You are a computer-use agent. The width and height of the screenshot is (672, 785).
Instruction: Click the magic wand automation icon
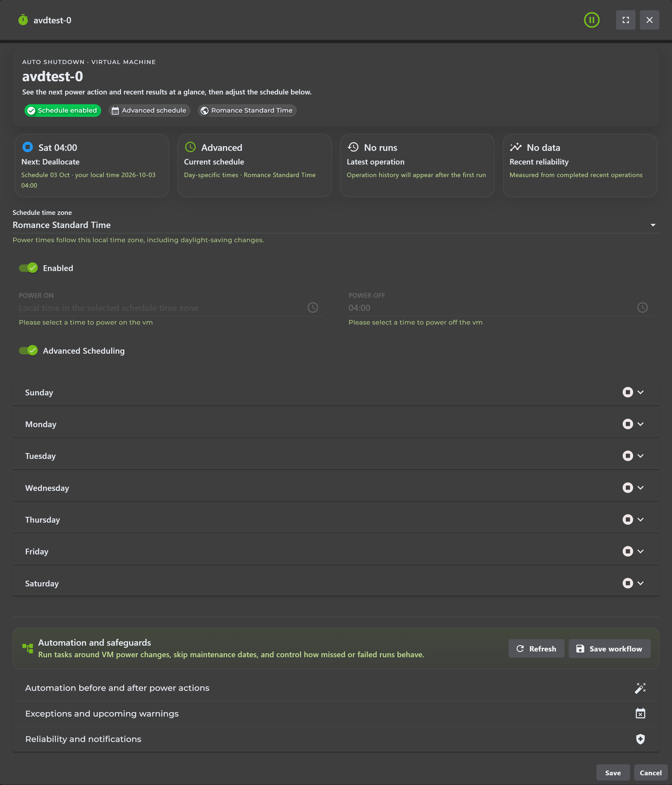[640, 688]
